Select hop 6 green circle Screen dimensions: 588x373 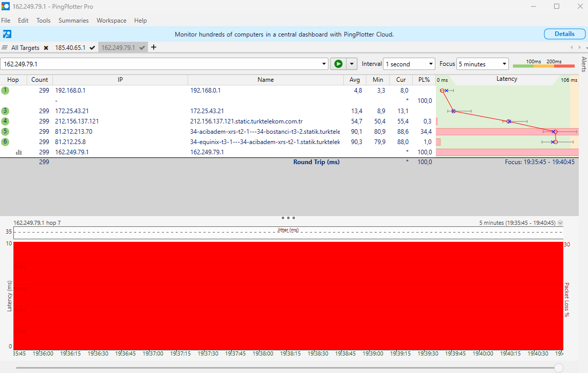pyautogui.click(x=5, y=142)
